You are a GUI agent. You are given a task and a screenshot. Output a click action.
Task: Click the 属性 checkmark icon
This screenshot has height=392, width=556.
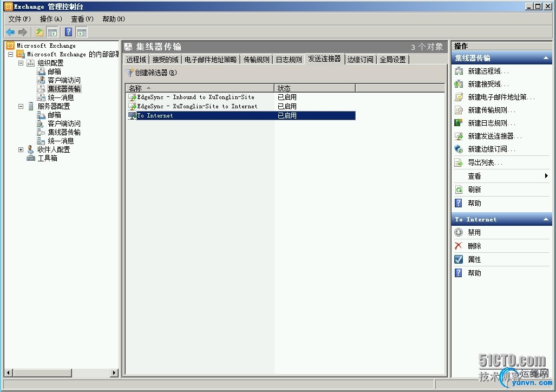click(459, 259)
